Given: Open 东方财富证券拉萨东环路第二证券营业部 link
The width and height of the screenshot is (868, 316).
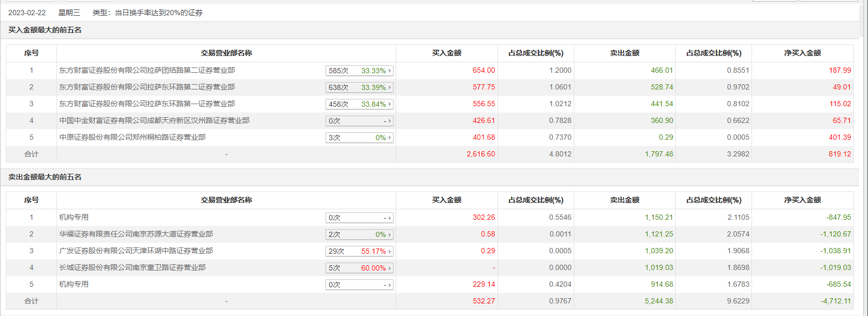Looking at the screenshot, I should [147, 87].
